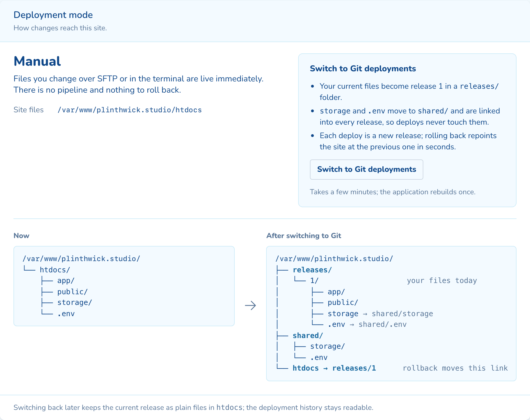Viewport: 530px width, 420px height.
Task: Click 'After switching to Git' label
Action: pos(303,236)
